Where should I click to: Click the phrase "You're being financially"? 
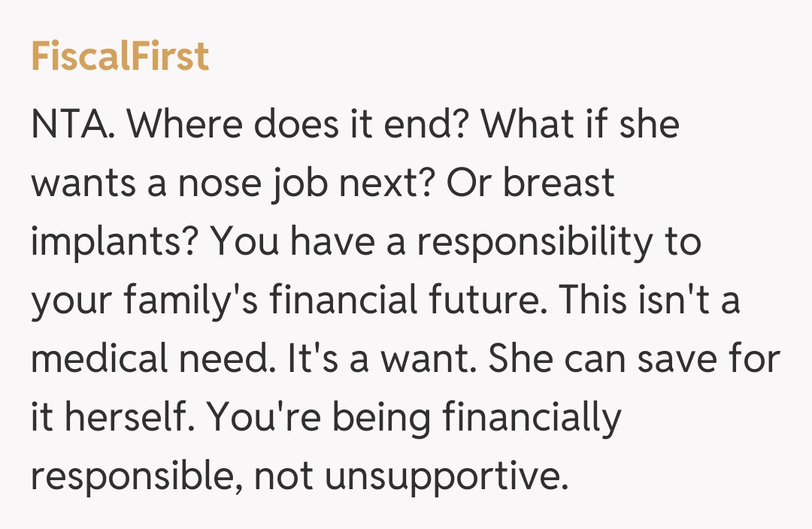pos(414,420)
